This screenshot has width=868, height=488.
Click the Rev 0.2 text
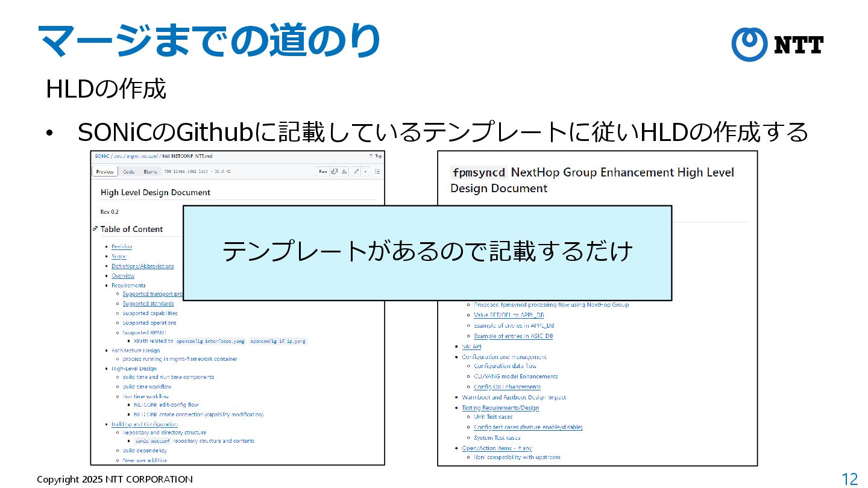click(110, 212)
